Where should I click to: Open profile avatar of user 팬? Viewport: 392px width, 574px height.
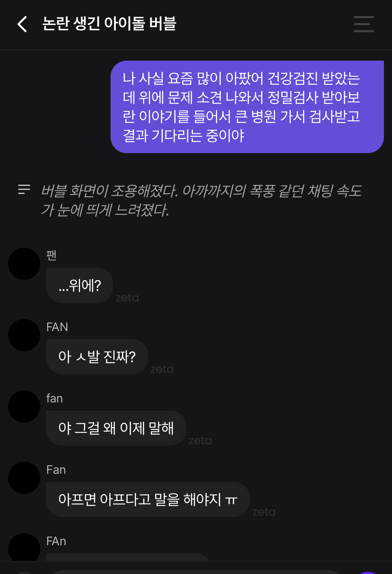point(24,264)
